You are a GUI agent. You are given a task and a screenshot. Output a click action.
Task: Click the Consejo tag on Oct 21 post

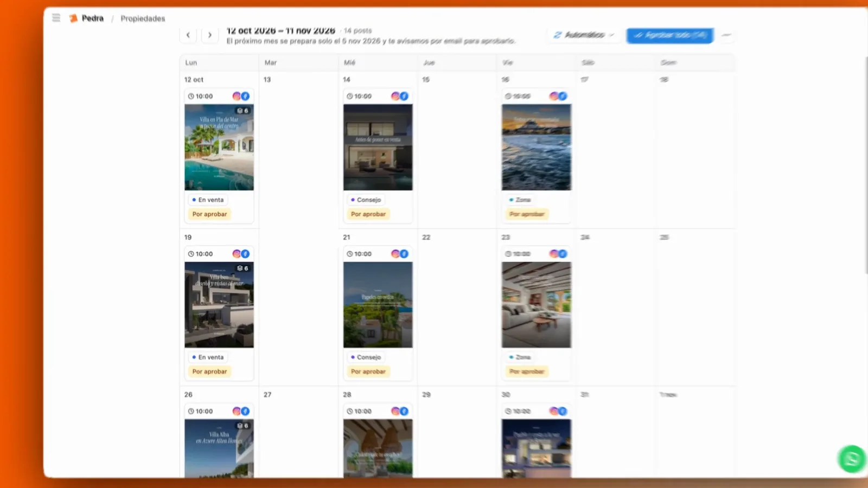[366, 357]
